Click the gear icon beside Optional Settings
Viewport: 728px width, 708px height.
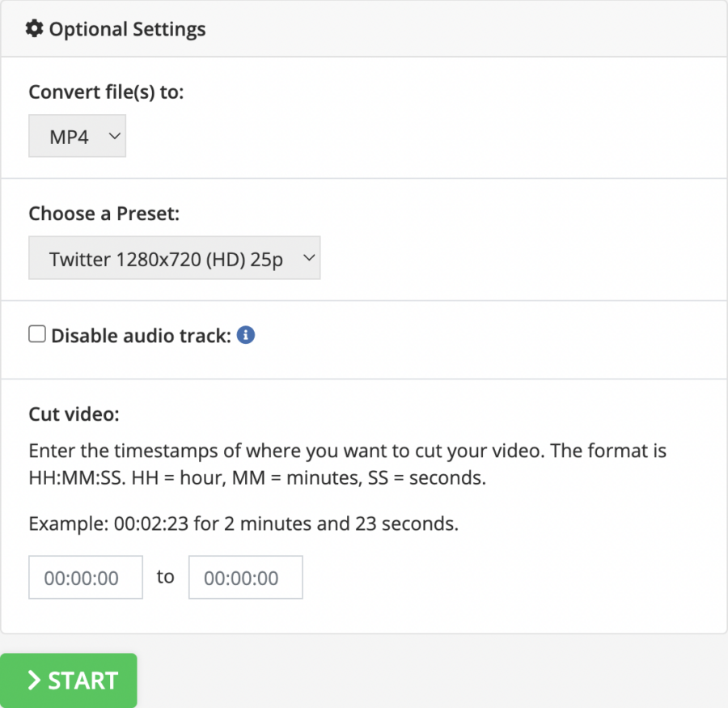[x=34, y=29]
